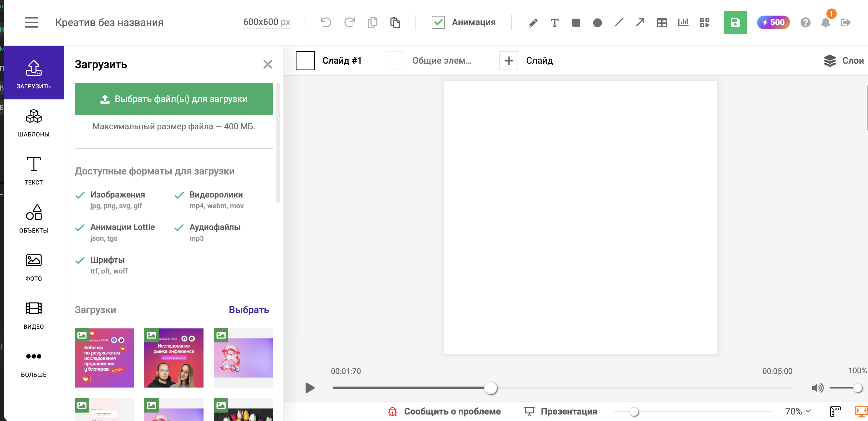
Task: Undo the last action
Action: tap(325, 22)
